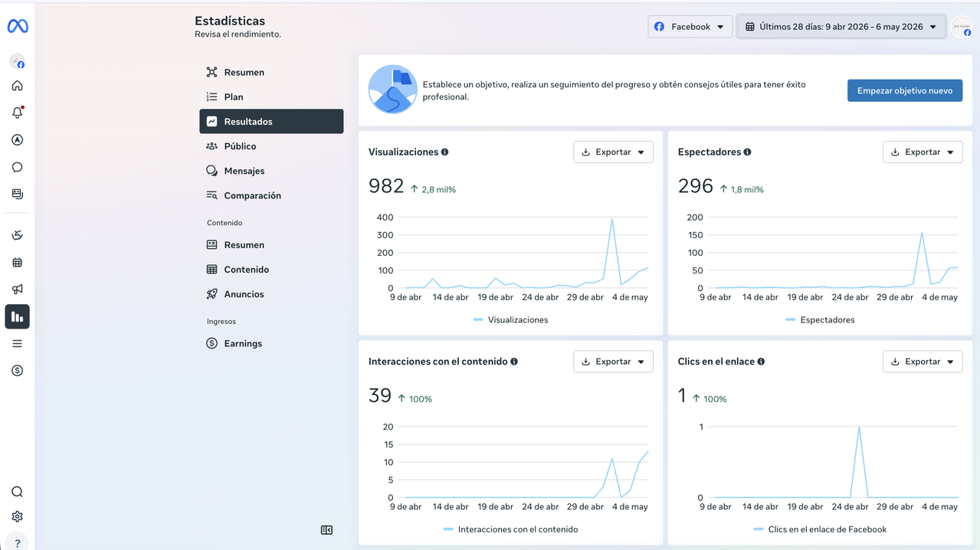Screen dimensions: 980x550
Task: Open the monetization dollar icon in rail
Action: pos(17,371)
